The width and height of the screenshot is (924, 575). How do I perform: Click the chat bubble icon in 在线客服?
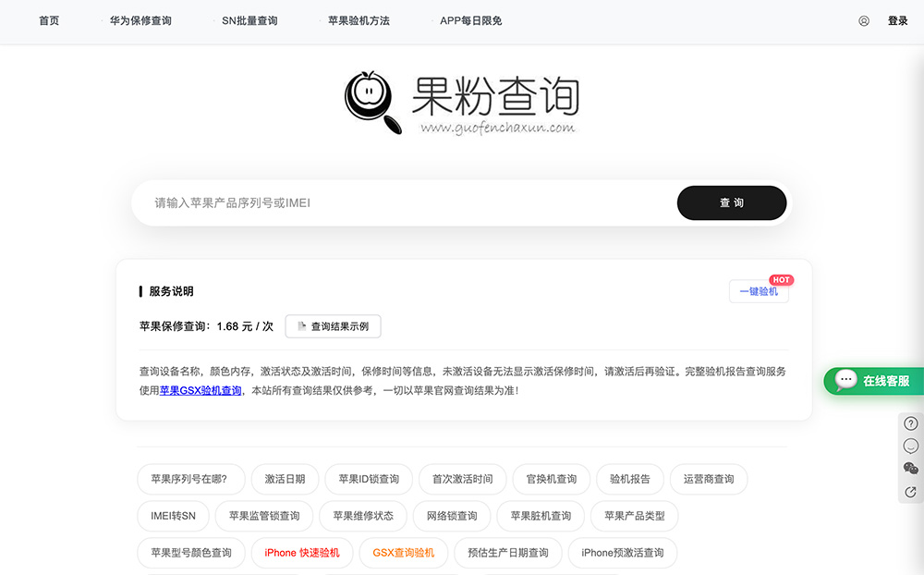point(845,380)
